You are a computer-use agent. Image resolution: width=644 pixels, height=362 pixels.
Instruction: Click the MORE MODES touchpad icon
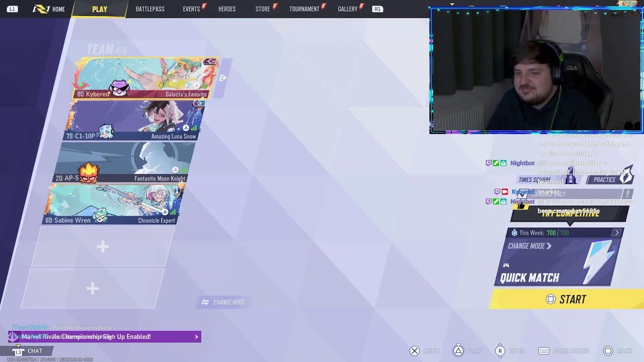544,351
